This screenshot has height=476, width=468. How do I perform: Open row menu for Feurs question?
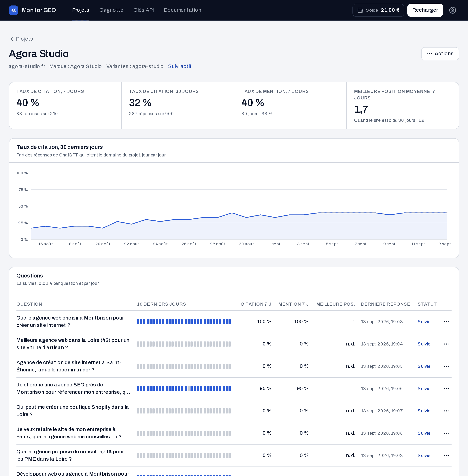point(446,433)
